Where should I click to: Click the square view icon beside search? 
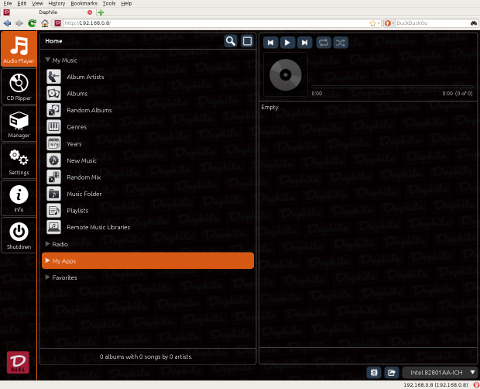[x=247, y=41]
